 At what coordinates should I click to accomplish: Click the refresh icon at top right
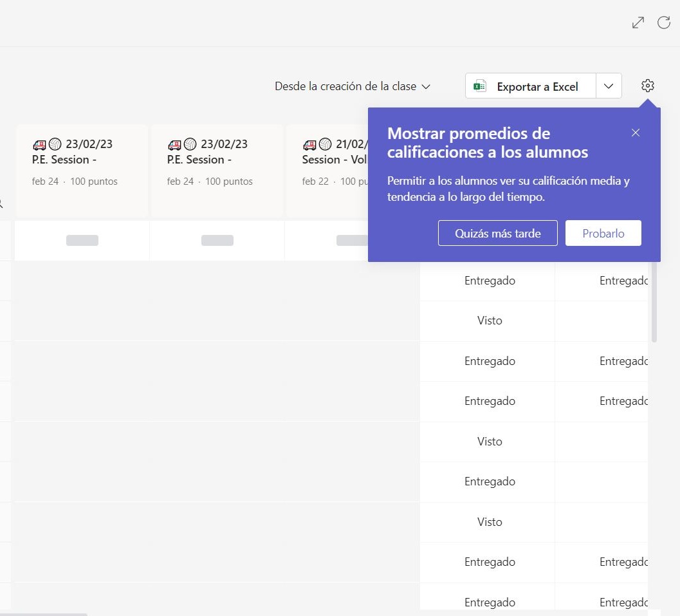(x=663, y=23)
